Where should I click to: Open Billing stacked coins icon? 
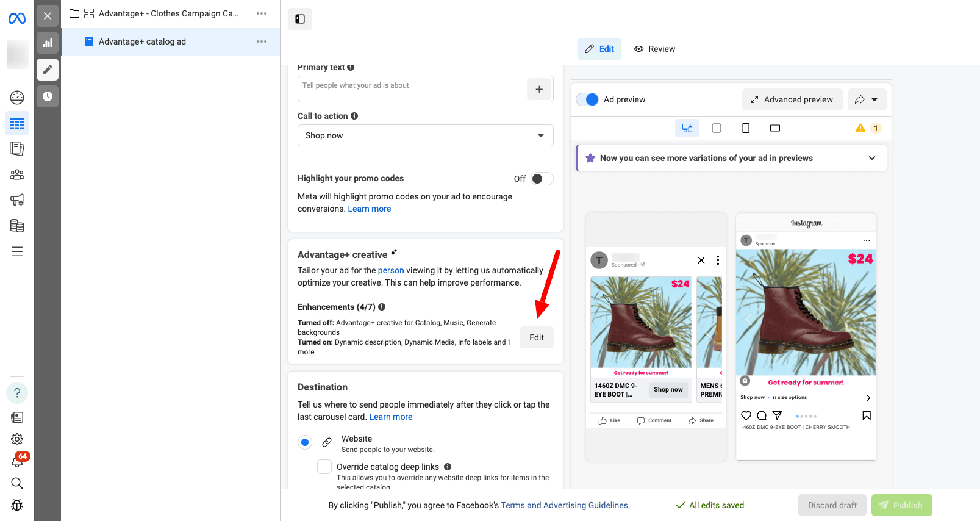click(17, 226)
